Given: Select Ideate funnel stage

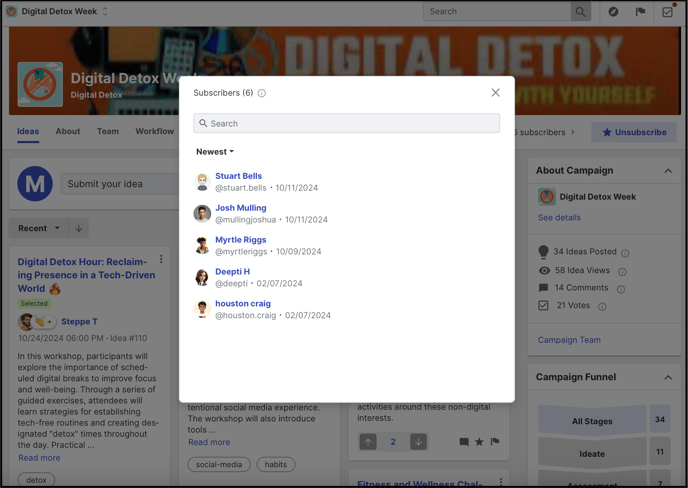Looking at the screenshot, I should 592,453.
